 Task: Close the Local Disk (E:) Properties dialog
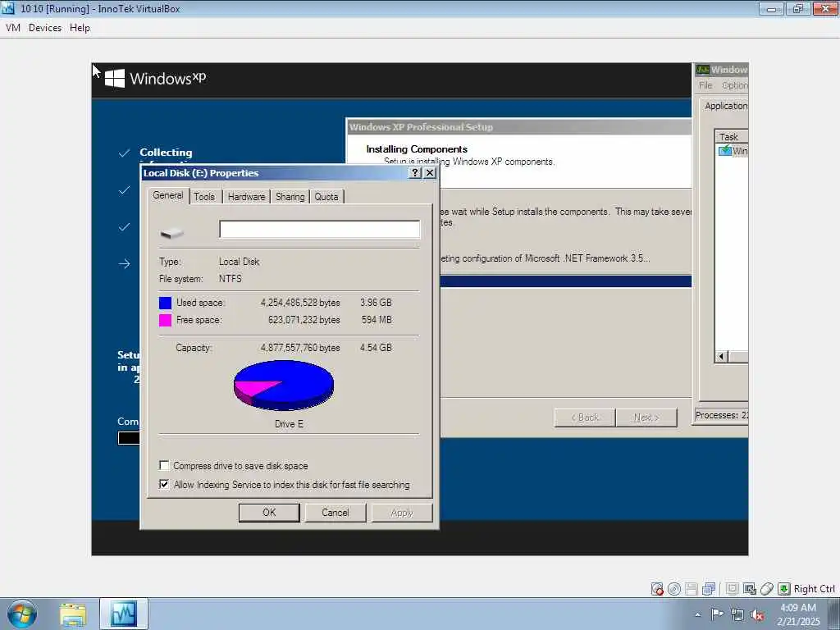[x=430, y=172]
